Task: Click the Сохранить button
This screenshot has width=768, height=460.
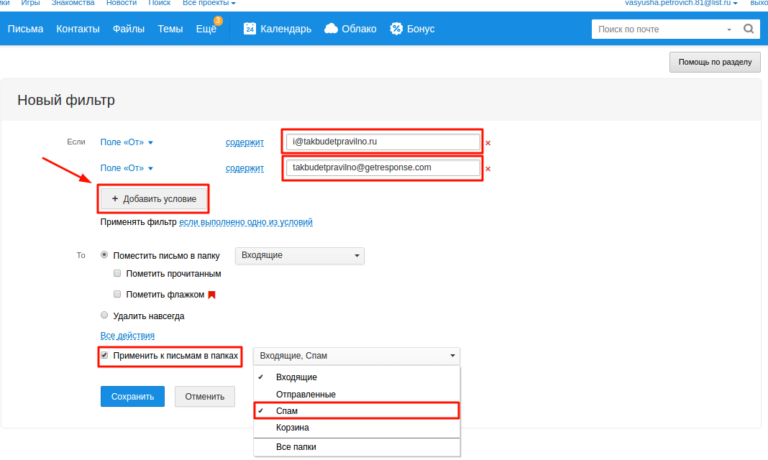Action: pyautogui.click(x=132, y=396)
